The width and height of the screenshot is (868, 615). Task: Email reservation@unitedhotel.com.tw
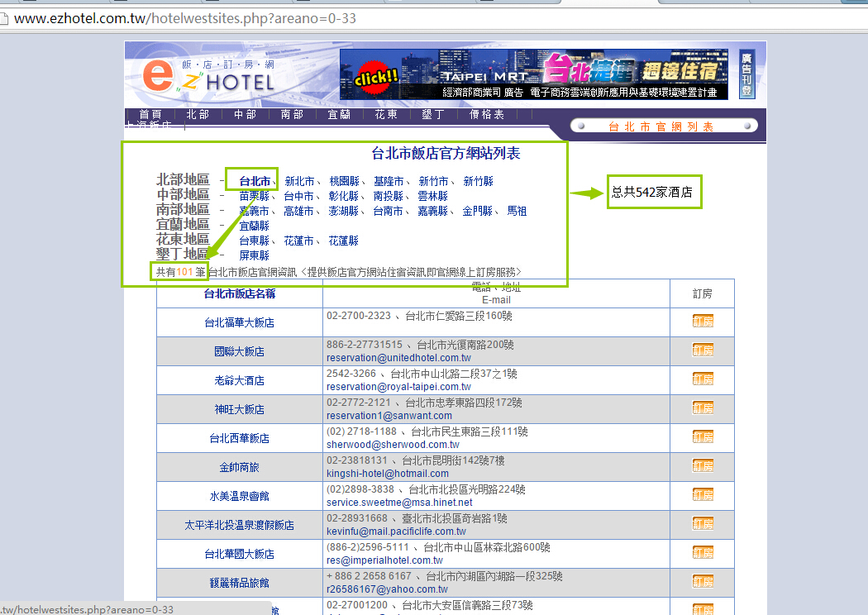pyautogui.click(x=398, y=358)
